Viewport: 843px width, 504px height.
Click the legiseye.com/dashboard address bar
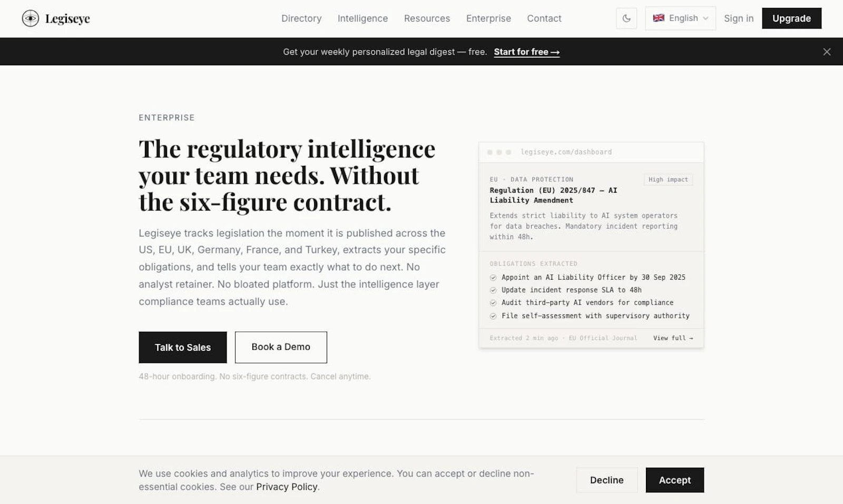coord(566,152)
